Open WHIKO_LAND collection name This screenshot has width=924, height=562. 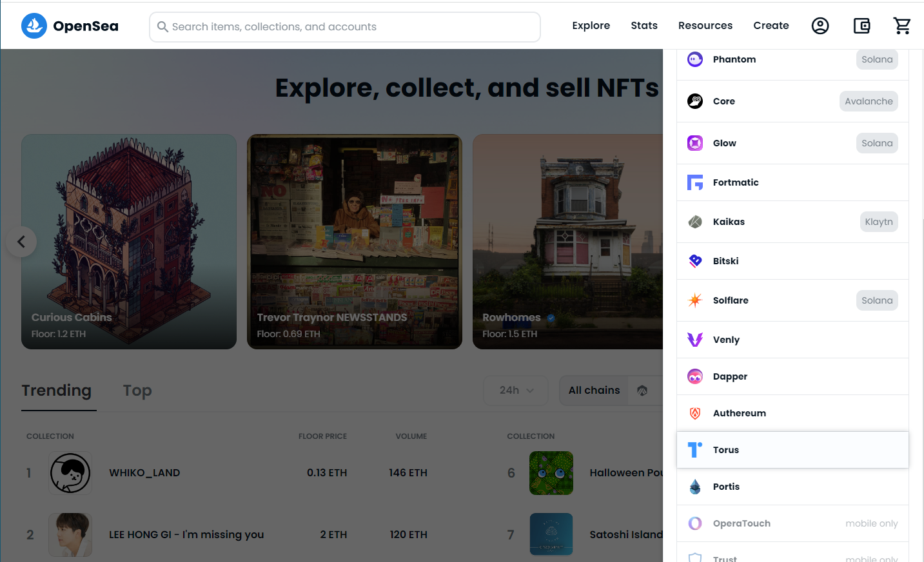coord(144,473)
